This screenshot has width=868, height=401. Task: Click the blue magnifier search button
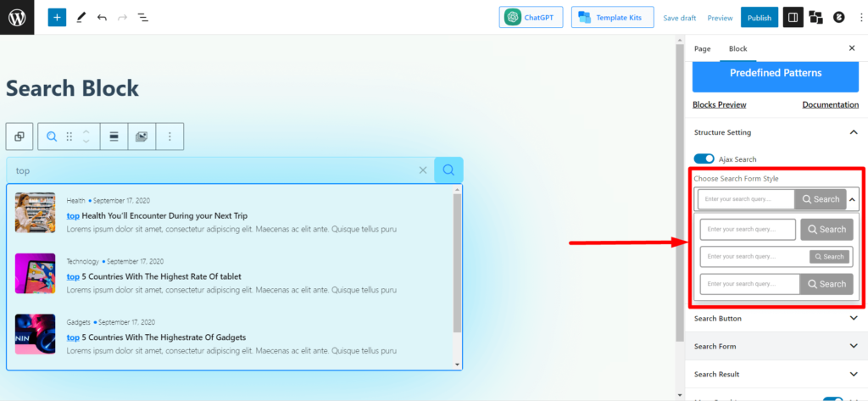pos(448,170)
